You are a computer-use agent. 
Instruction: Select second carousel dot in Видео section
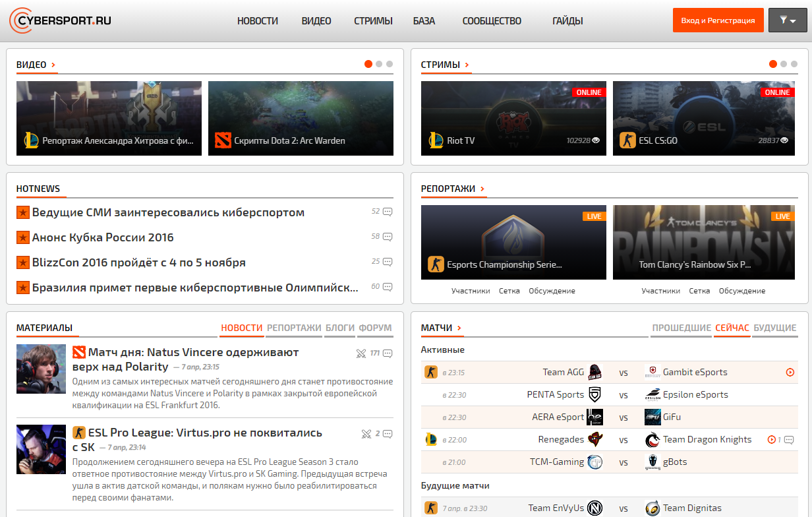coord(379,64)
